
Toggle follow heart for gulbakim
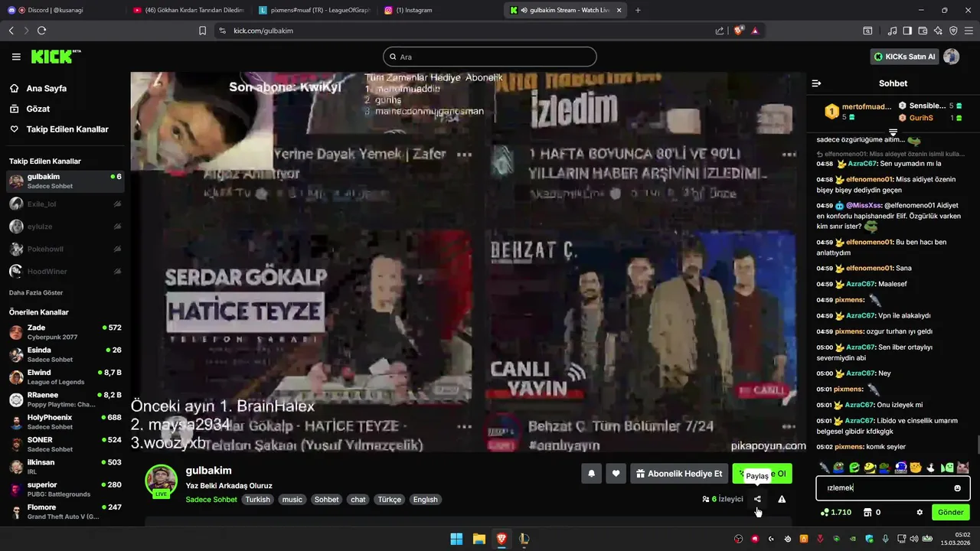(x=616, y=474)
